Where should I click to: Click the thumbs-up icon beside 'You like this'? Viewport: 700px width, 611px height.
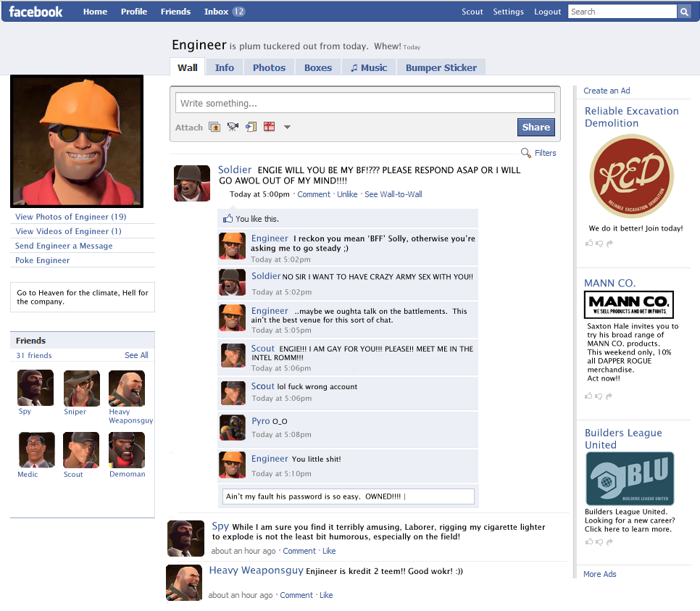click(x=228, y=218)
